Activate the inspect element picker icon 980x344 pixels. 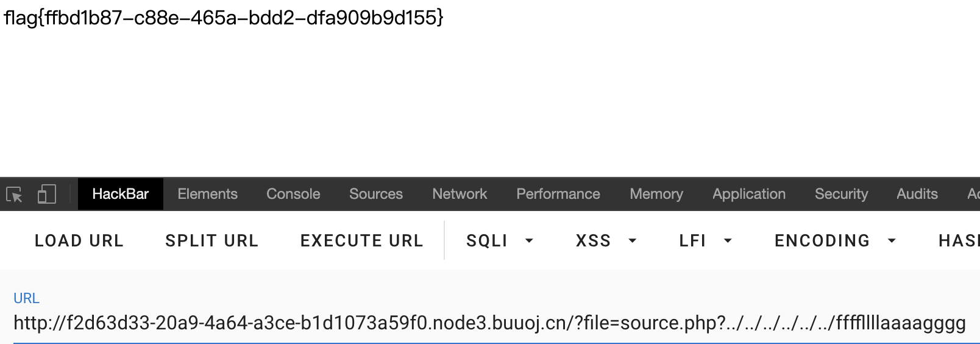click(15, 195)
